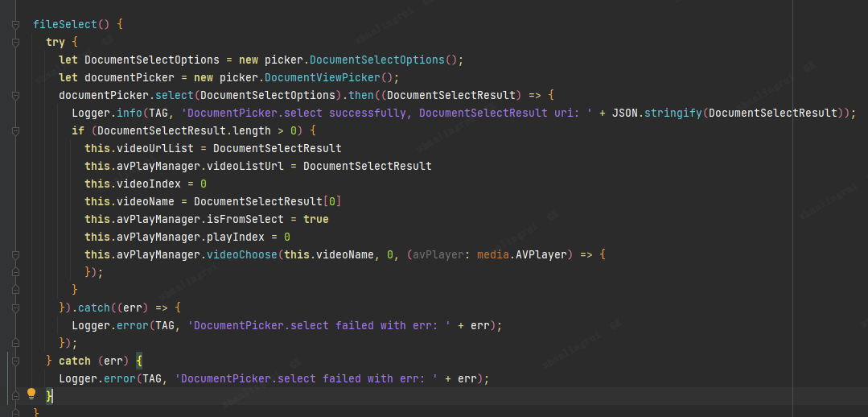The height and width of the screenshot is (417, 868).
Task: Collapse the videoChoose callback fold marker
Action: click(x=15, y=255)
